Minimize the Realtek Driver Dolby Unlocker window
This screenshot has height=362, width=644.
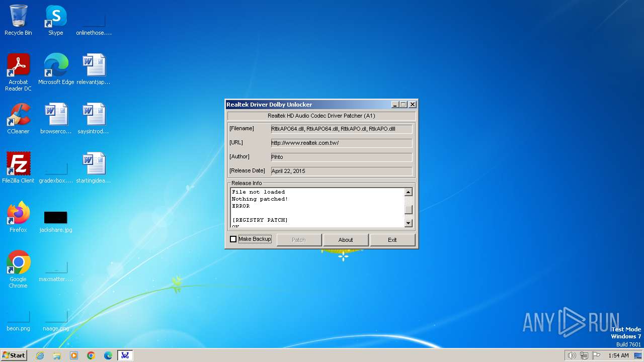[x=395, y=105]
